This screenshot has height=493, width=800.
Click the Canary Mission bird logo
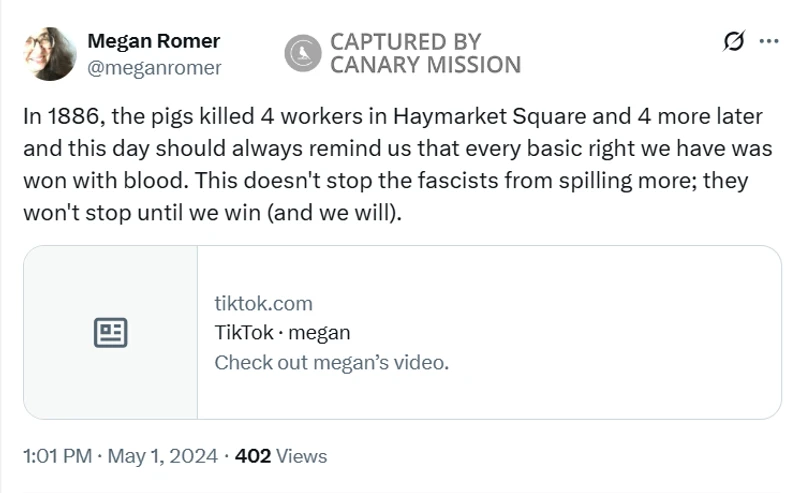point(301,53)
